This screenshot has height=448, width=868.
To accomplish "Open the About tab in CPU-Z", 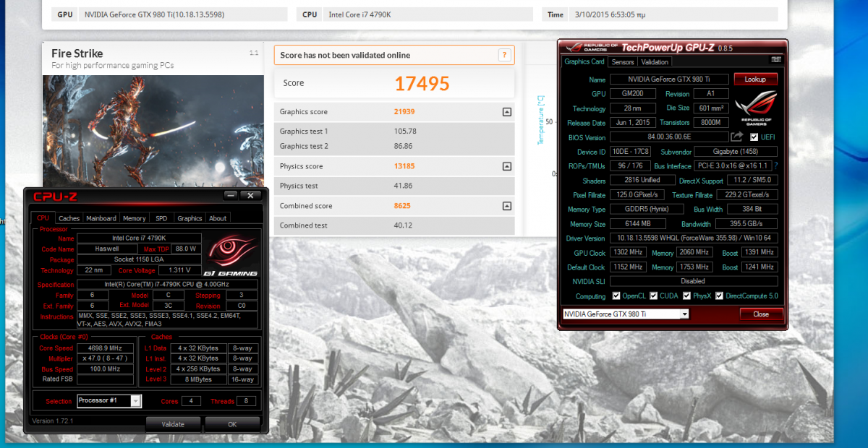I will tap(218, 218).
